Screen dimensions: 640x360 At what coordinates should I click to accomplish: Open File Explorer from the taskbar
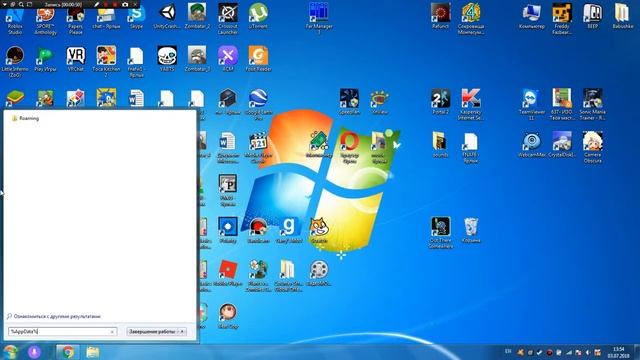(93, 352)
